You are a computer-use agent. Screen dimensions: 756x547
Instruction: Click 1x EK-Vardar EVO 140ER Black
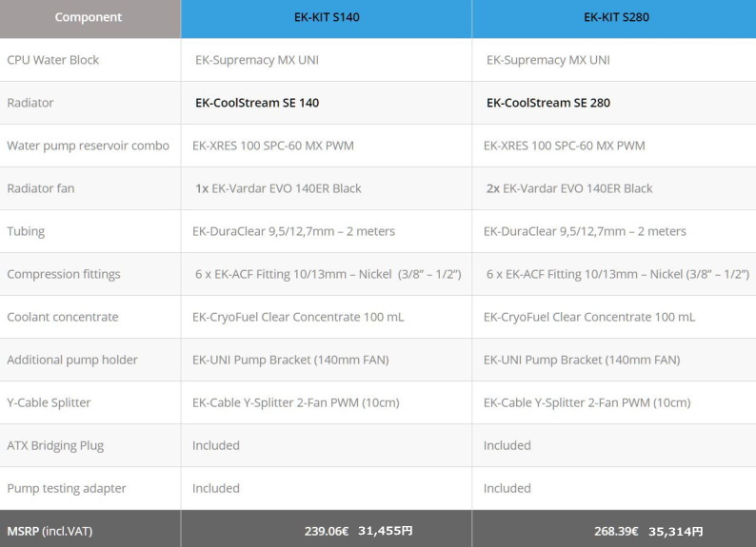coord(278,188)
